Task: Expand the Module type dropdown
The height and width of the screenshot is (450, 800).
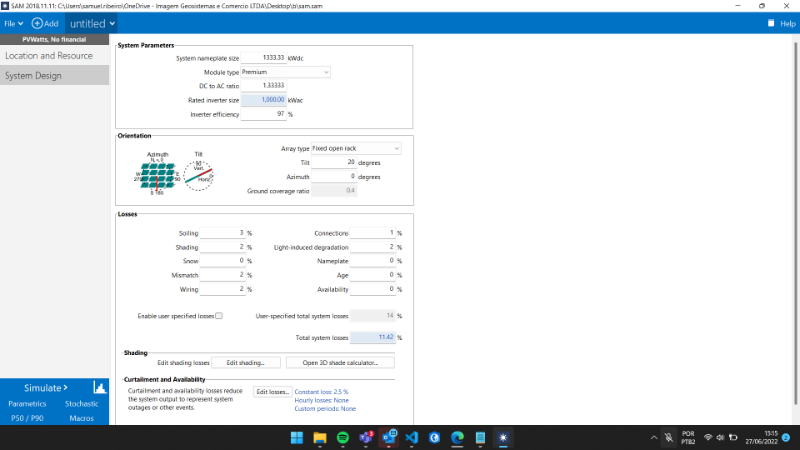Action: click(285, 72)
